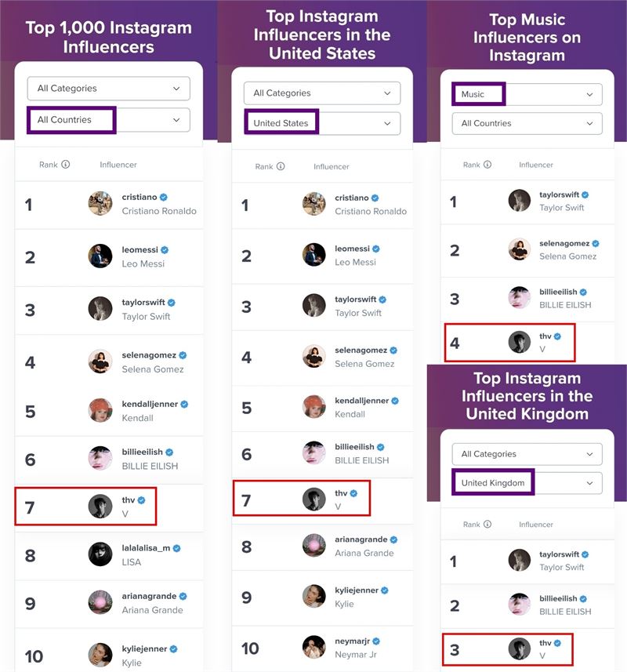
Task: Open kyliejenner link in Top 1,000 list
Action: pyautogui.click(x=144, y=648)
